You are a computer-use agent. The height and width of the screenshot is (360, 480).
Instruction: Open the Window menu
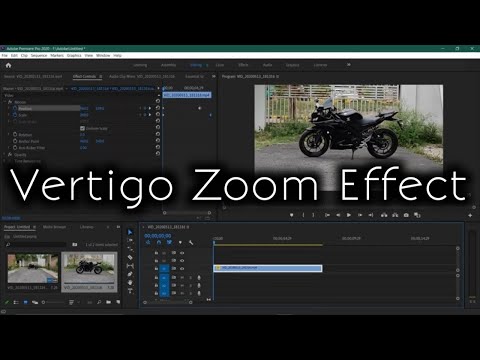pos(103,55)
